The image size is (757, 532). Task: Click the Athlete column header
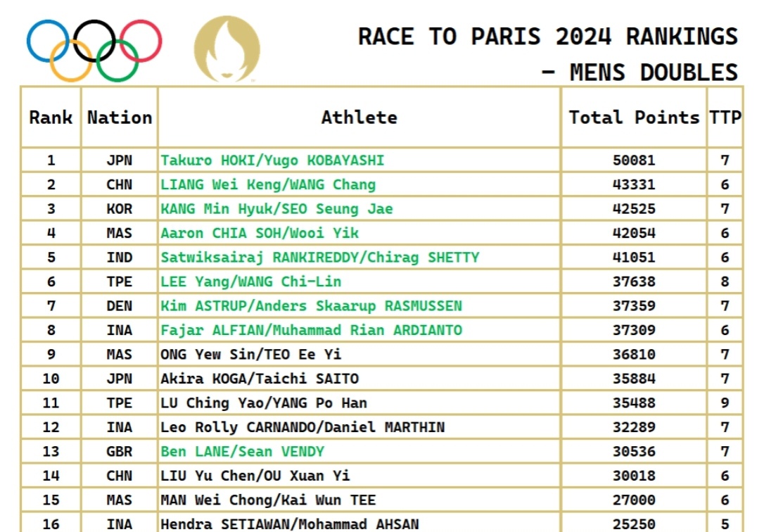click(360, 118)
